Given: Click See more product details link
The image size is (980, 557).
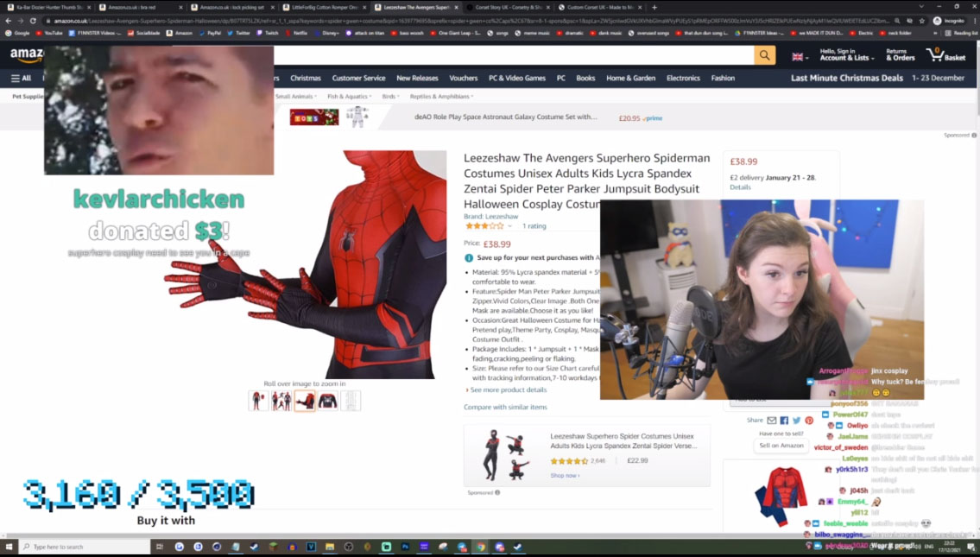Looking at the screenshot, I should point(508,390).
